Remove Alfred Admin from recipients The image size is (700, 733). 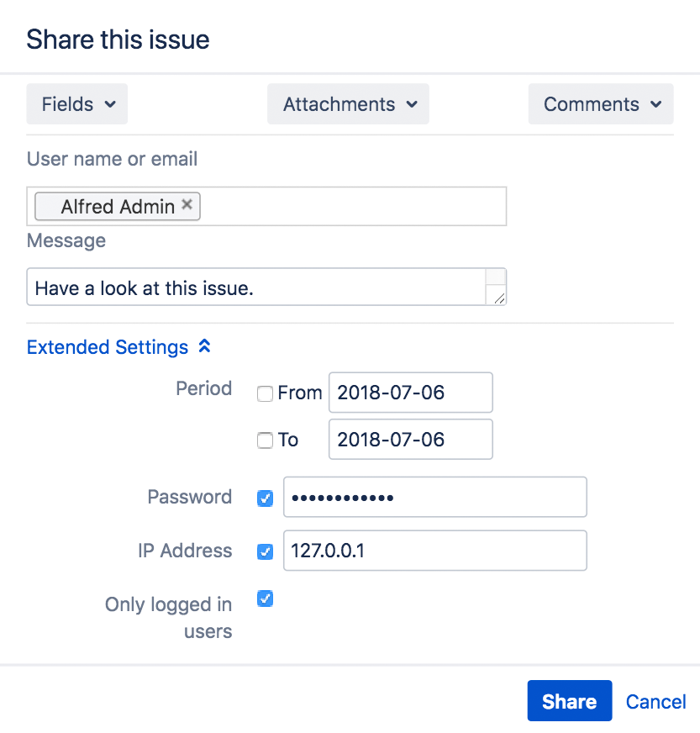pos(187,204)
